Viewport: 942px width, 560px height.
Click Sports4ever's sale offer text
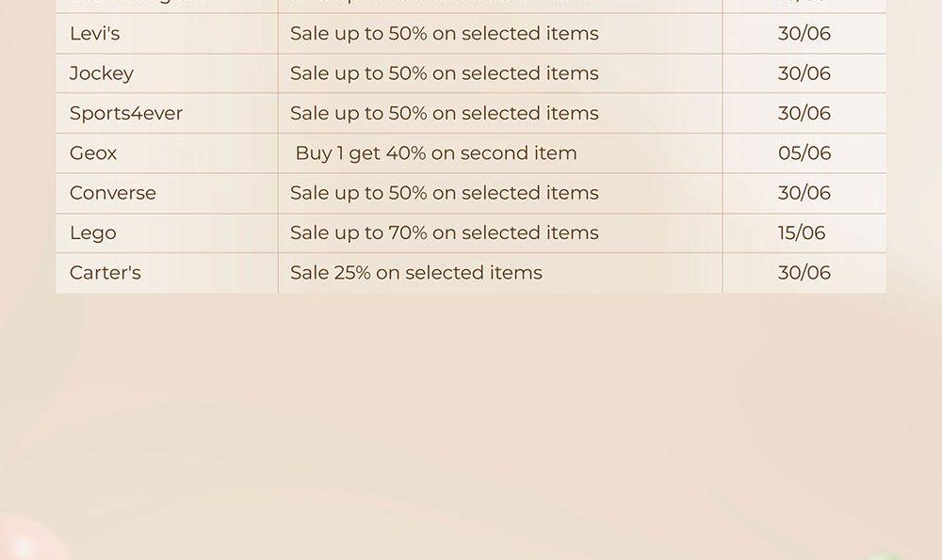click(445, 114)
